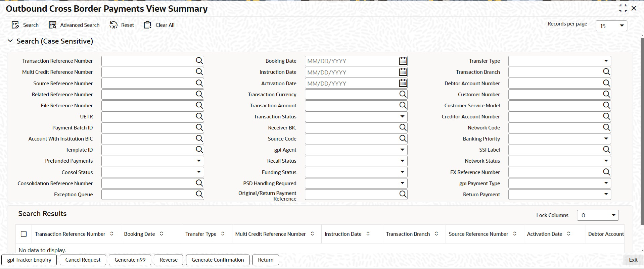Sort results by Activation Date column
The width and height of the screenshot is (644, 269).
569,234
